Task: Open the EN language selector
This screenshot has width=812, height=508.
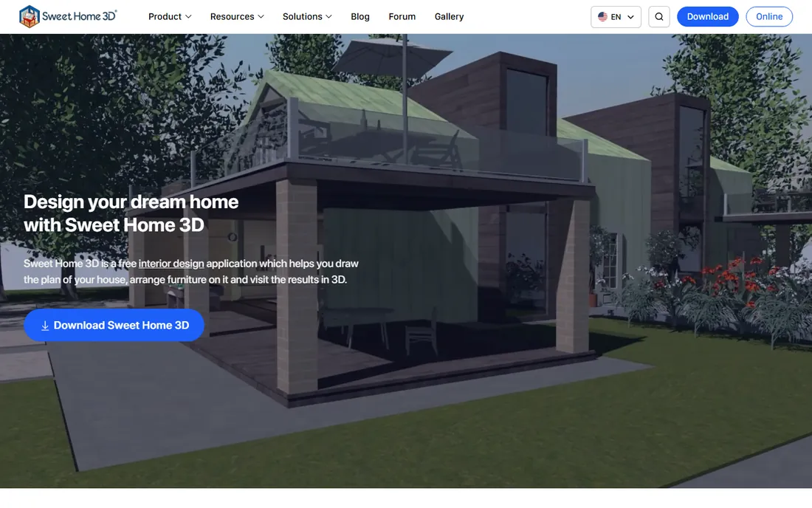Action: click(616, 16)
